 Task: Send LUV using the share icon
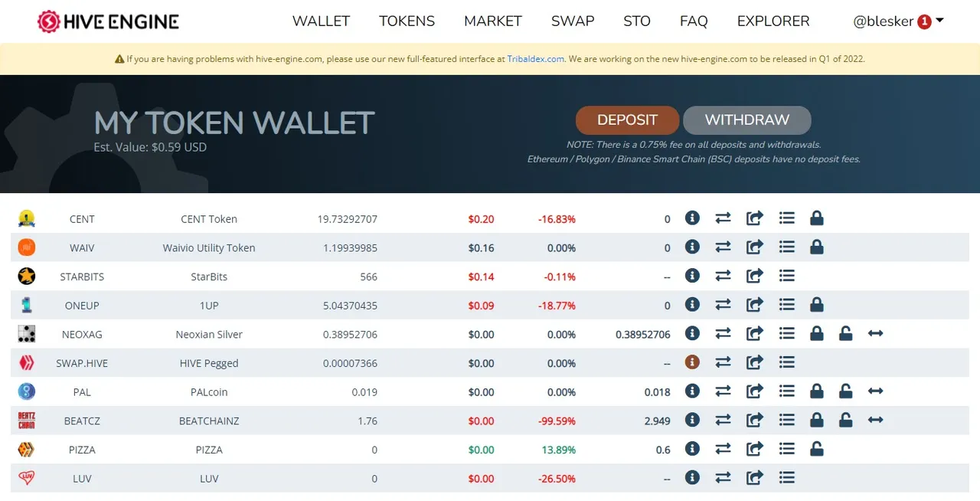755,478
